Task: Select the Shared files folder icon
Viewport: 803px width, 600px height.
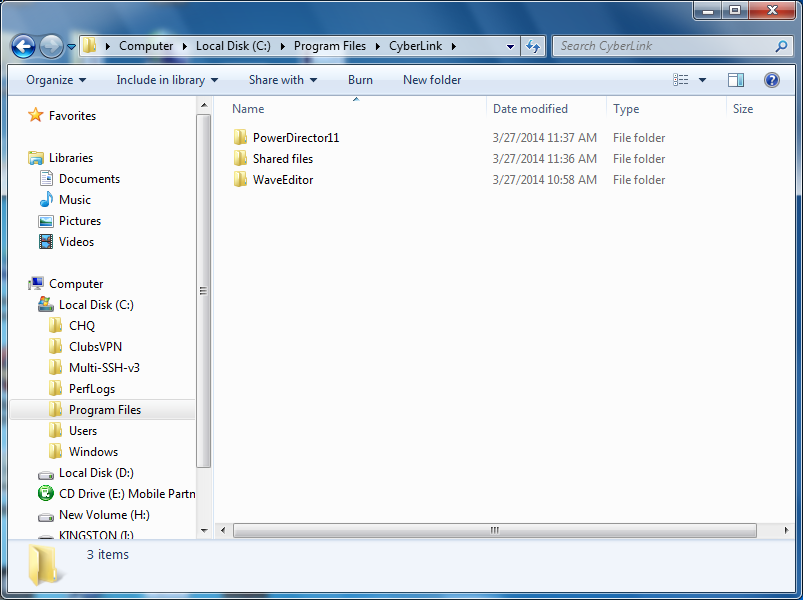Action: [x=240, y=158]
